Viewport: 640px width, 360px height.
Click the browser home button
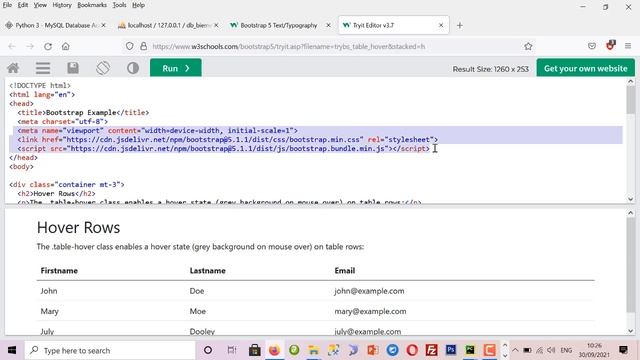[x=66, y=47]
